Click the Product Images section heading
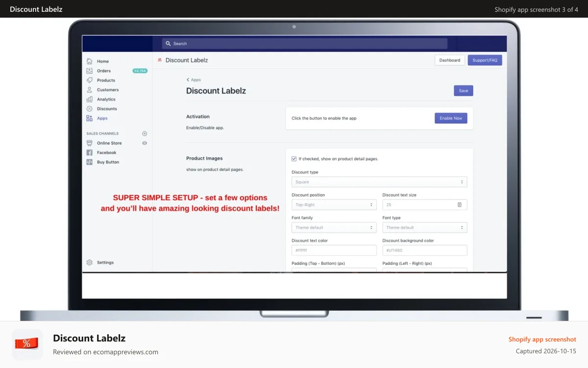 click(x=204, y=158)
